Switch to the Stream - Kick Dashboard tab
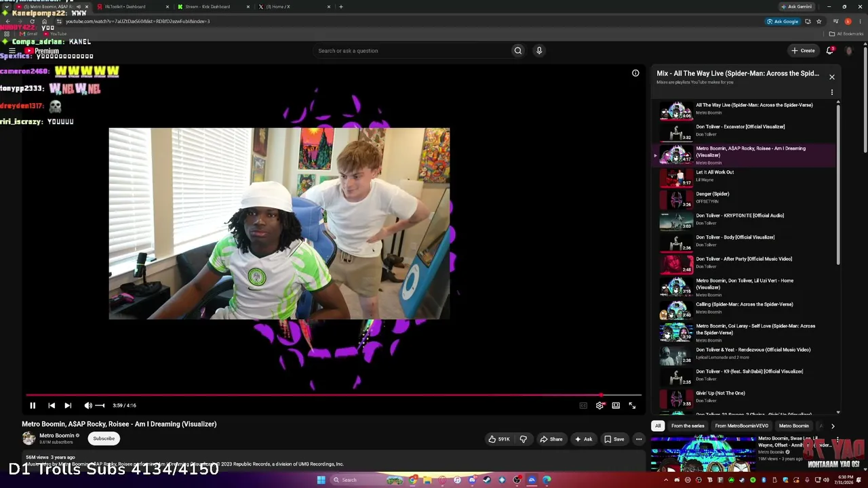 [x=214, y=7]
